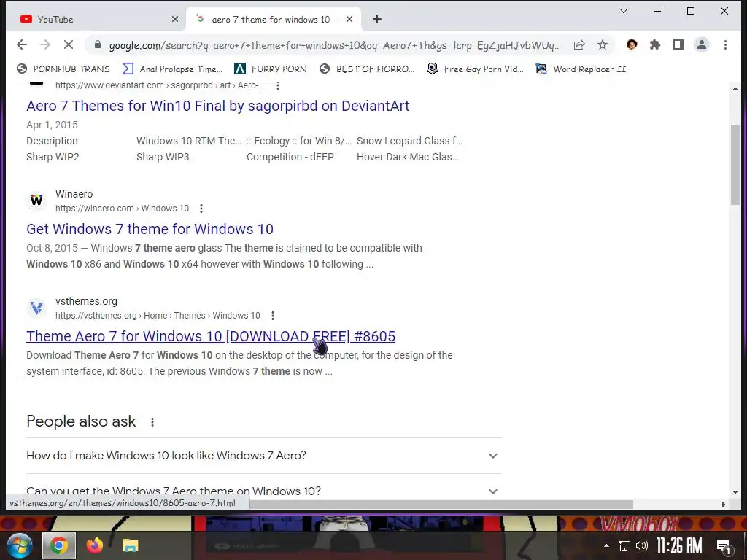Click the Hover Dark Mac Glas... sitelink
This screenshot has height=560, width=747.
click(407, 157)
